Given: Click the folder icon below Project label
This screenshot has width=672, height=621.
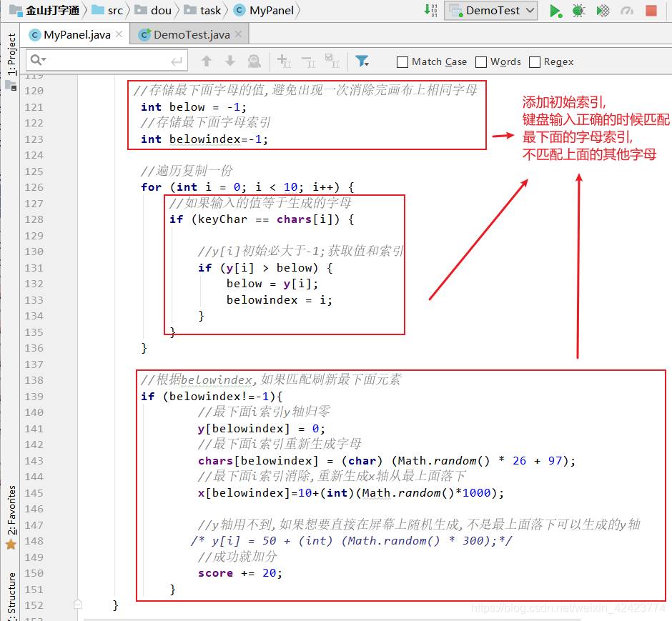Looking at the screenshot, I should (11, 85).
